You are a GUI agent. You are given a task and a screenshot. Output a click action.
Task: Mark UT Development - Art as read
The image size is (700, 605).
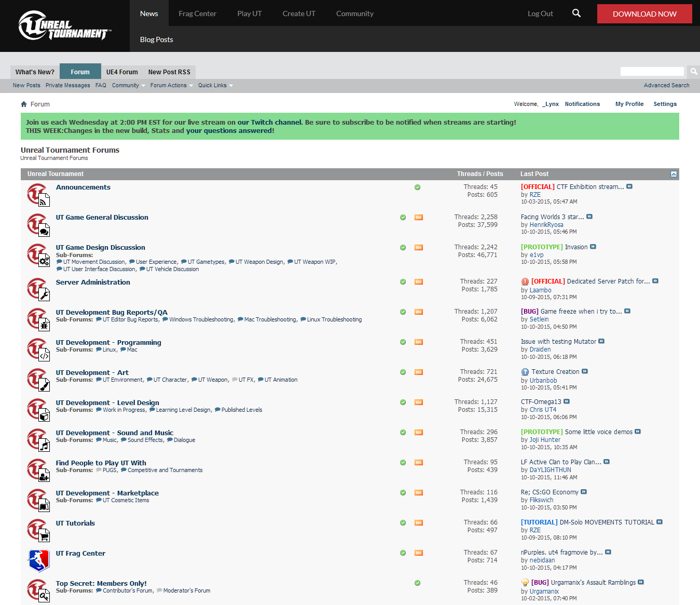403,372
